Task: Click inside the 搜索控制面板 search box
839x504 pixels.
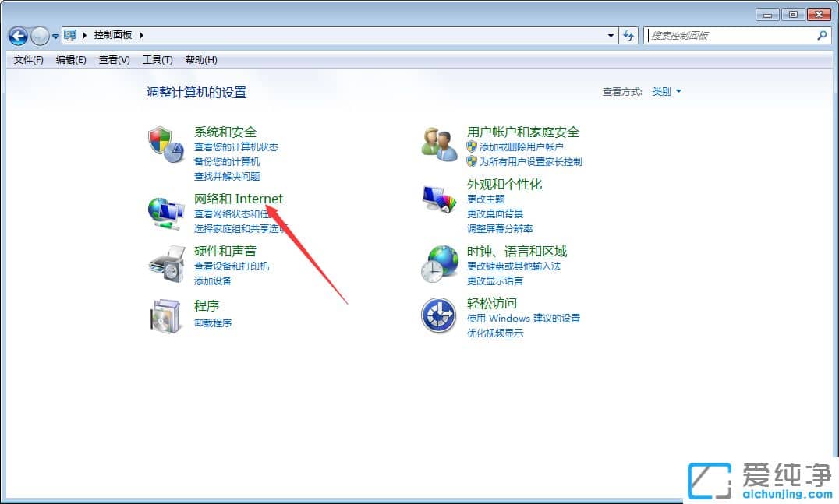Action: [725, 35]
